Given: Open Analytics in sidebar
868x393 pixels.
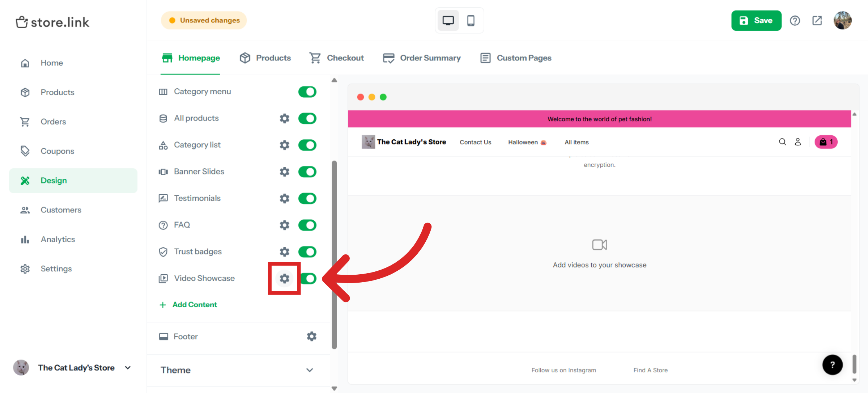Looking at the screenshot, I should click(x=73, y=239).
